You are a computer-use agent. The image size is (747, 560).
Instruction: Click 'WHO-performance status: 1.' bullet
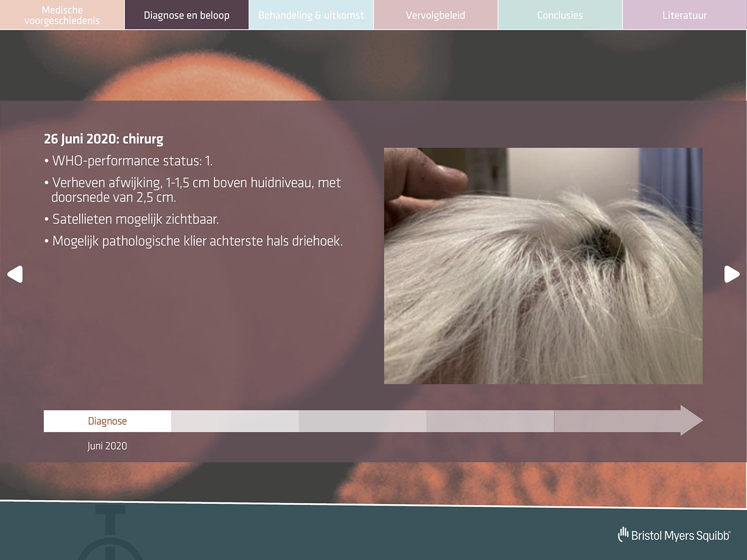pos(128,161)
